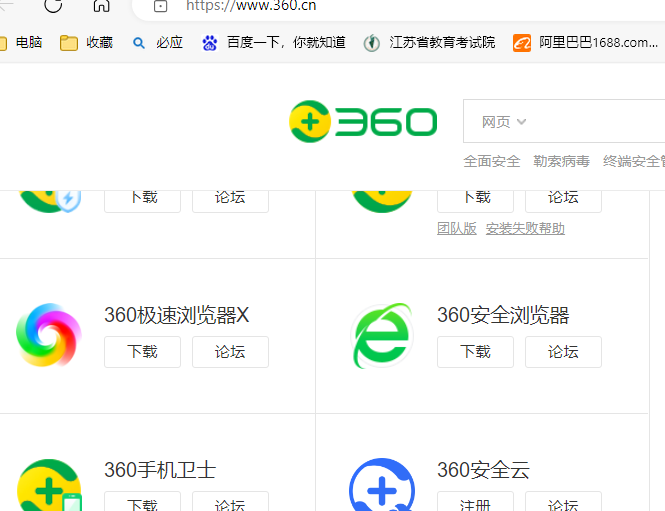The width and height of the screenshot is (665, 511).
Task: Click the 360手机卫士 app icon
Action: coord(49,485)
